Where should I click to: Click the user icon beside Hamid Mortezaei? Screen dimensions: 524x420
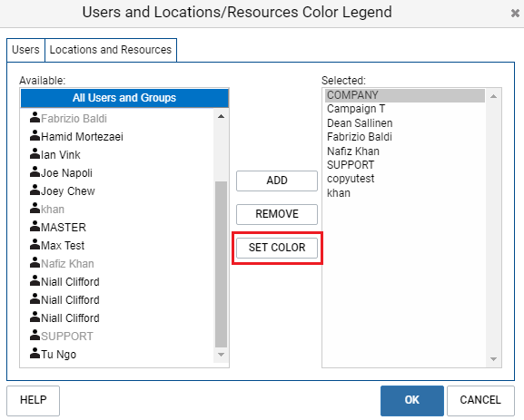(35, 135)
